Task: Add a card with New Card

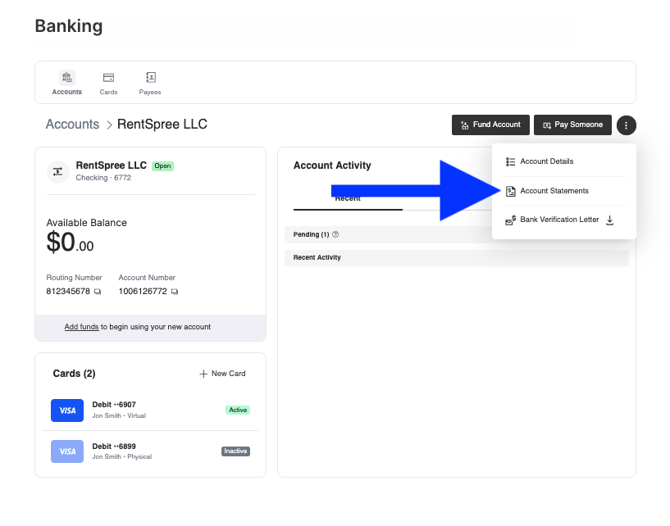Action: tap(222, 374)
